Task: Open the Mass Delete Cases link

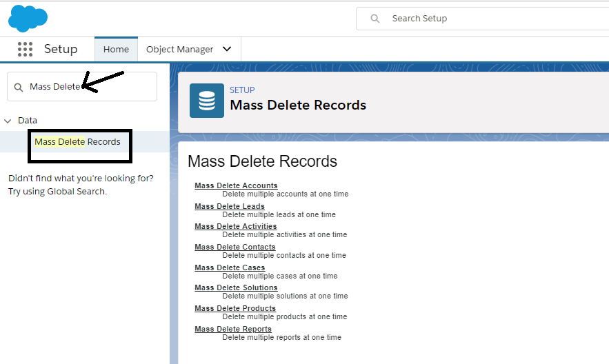Action: pyautogui.click(x=230, y=267)
